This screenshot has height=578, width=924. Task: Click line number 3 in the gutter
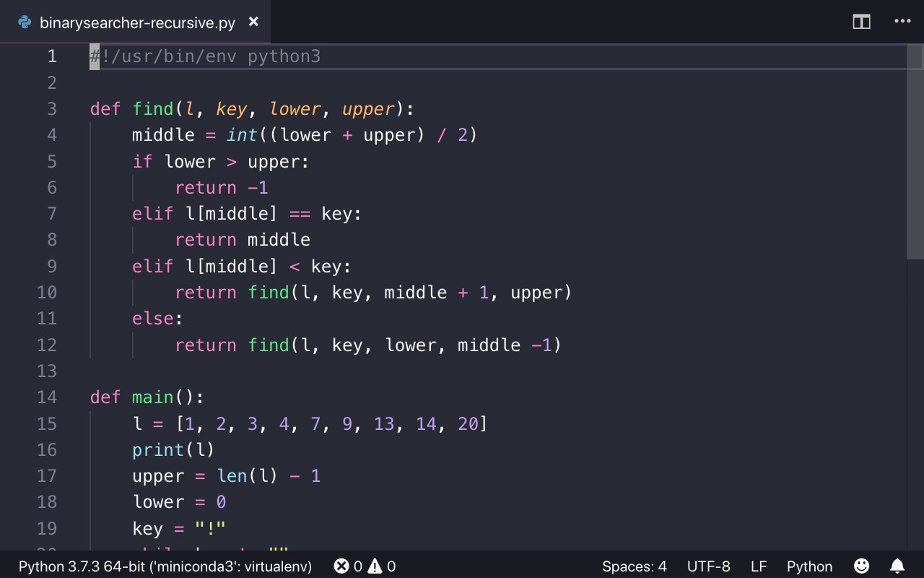(51, 109)
